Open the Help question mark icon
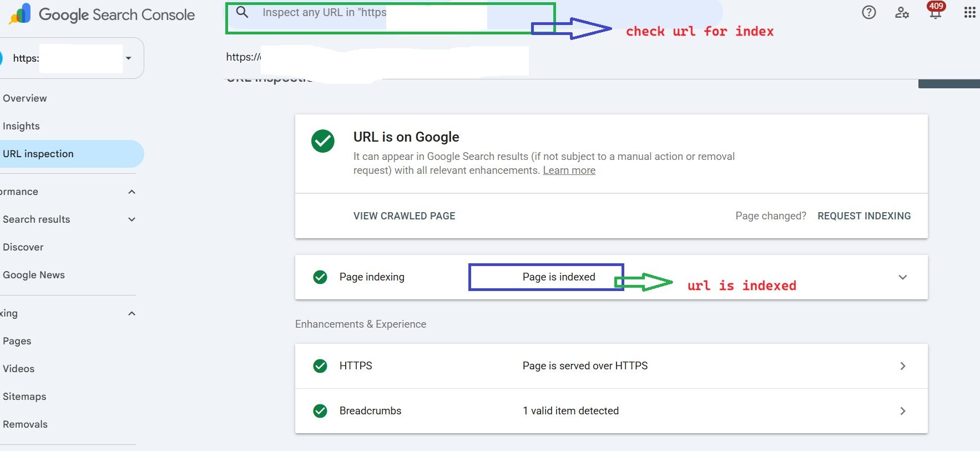Screen dimensions: 980x451 [869, 12]
